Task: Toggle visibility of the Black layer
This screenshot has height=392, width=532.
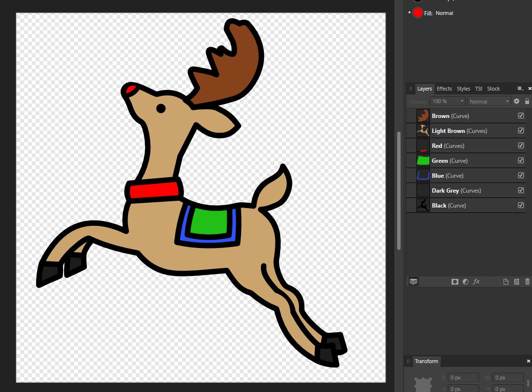Action: 521,205
